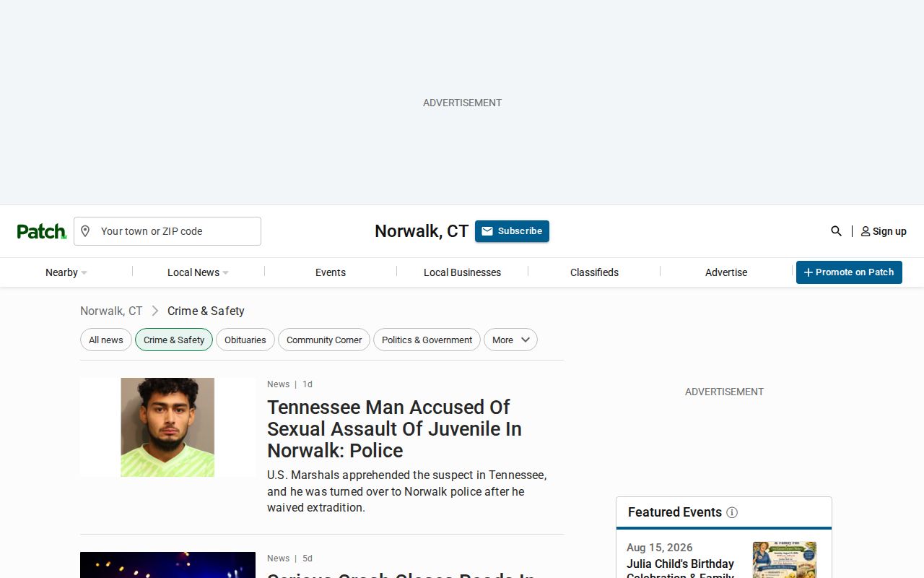
Task: Click the Subscribe button
Action: point(512,231)
